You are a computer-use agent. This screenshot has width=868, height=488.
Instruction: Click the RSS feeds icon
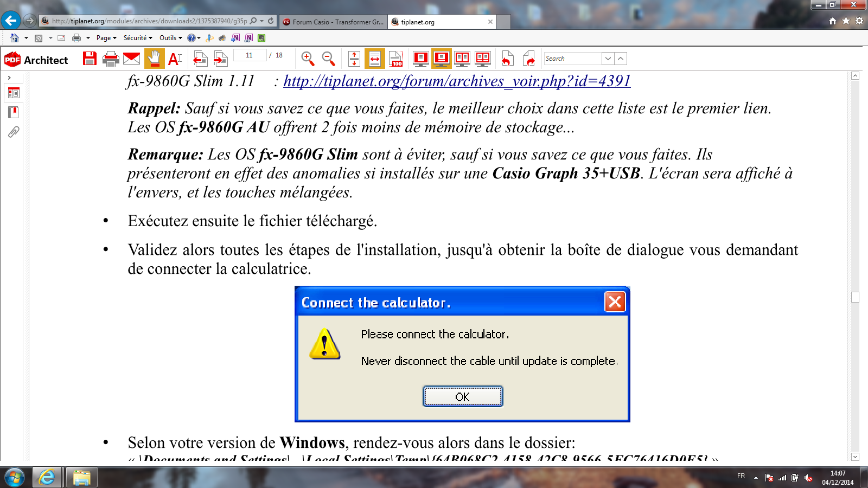pos(39,38)
